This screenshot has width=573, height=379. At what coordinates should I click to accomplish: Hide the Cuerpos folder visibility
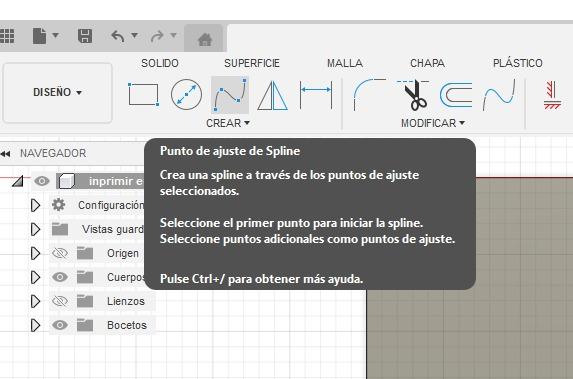60,277
